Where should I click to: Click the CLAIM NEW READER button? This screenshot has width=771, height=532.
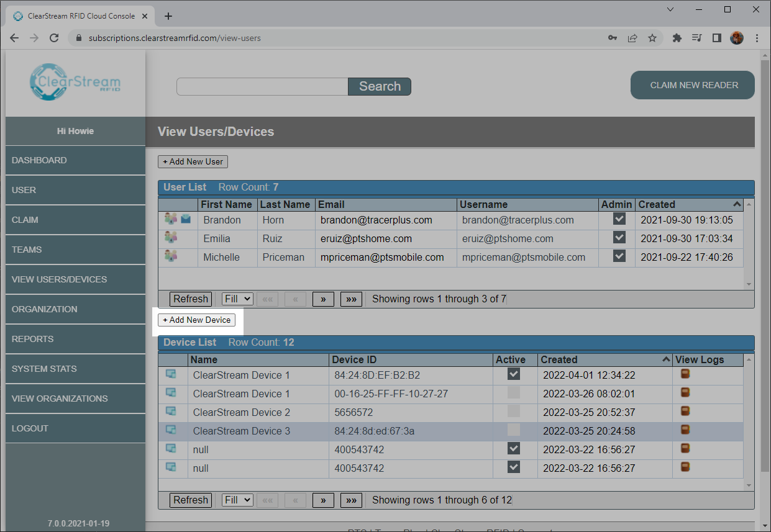point(693,85)
